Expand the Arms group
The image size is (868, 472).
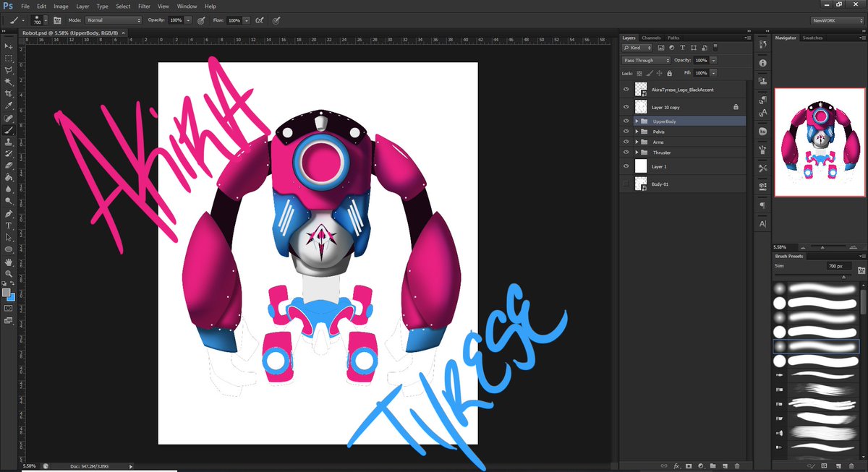click(637, 142)
